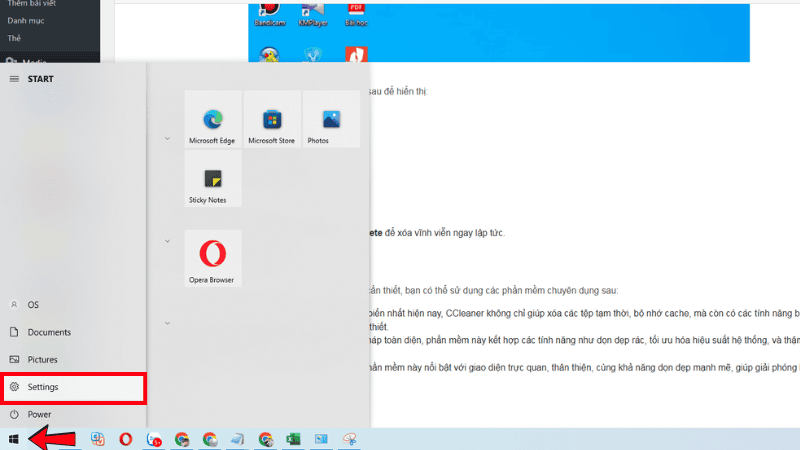
Task: Launch the Opera Browser tile
Action: (212, 258)
